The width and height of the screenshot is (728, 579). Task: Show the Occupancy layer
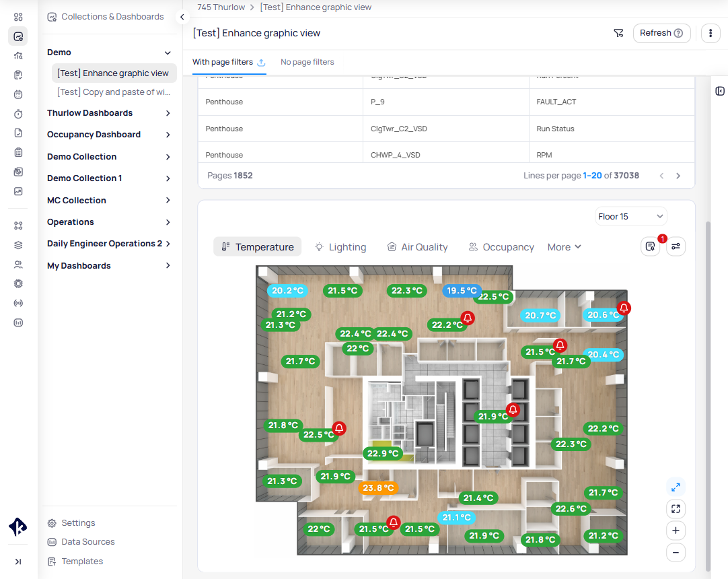[501, 247]
